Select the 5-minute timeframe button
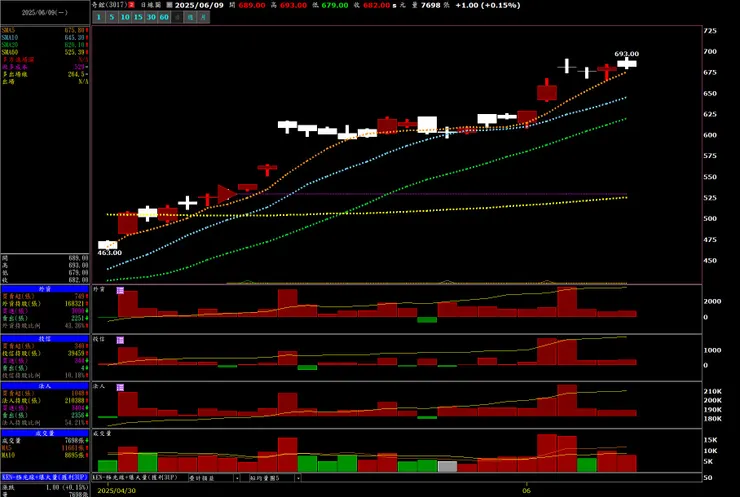 pyautogui.click(x=112, y=17)
